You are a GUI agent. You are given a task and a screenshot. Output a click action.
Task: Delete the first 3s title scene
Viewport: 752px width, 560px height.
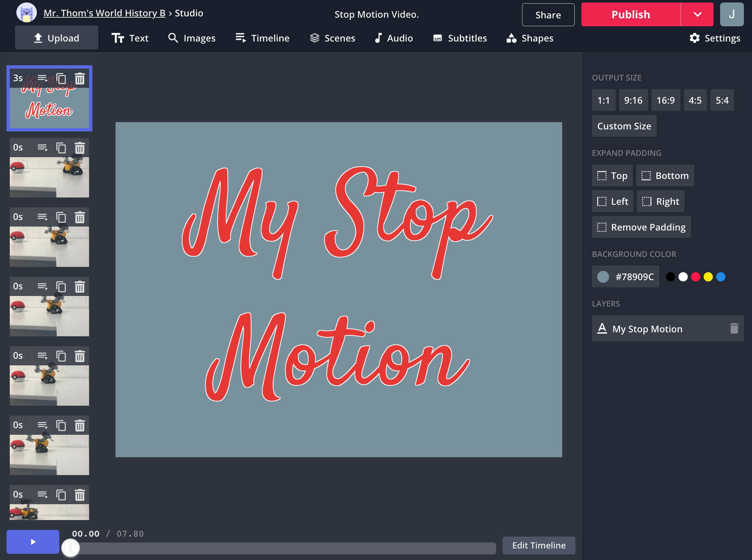(80, 79)
